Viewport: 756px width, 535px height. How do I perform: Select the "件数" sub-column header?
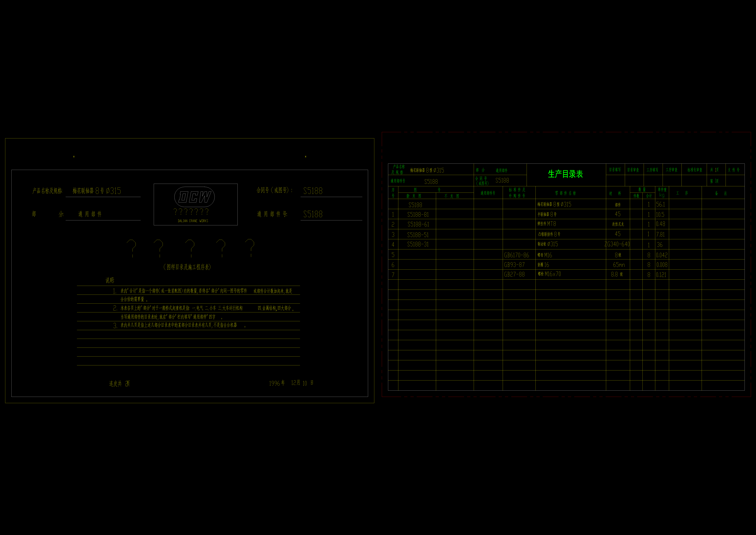click(x=636, y=196)
